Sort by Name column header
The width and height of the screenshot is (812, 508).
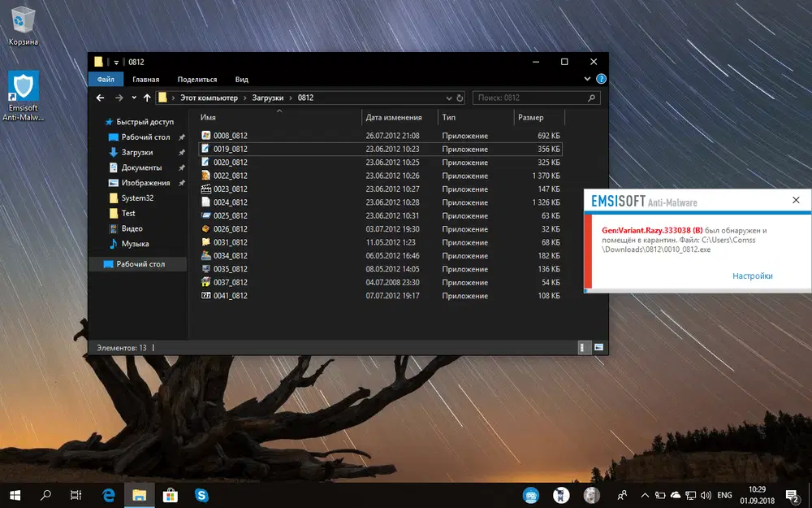(279, 118)
